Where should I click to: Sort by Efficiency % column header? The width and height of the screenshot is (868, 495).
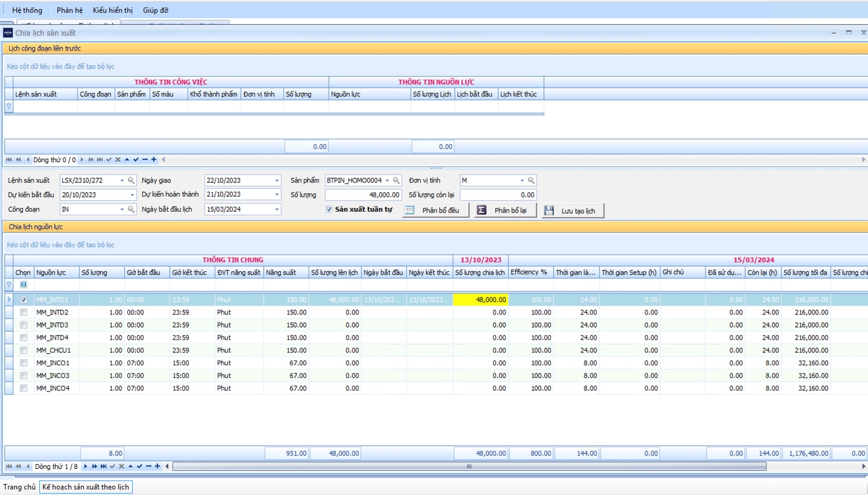(531, 273)
